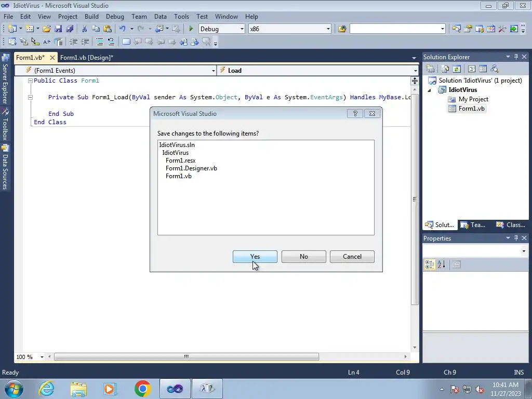The width and height of the screenshot is (532, 399).
Task: Open the Undo history dropdown arrow
Action: pos(131,29)
